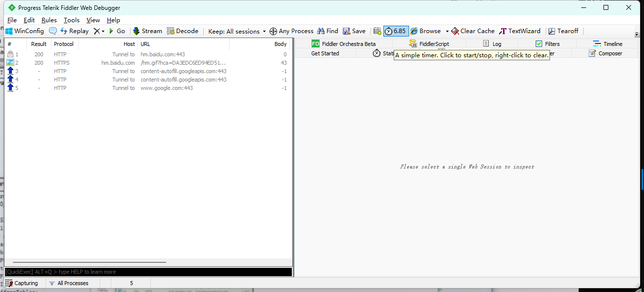Sort sessions by Protocol column
644x292 pixels.
[64, 44]
